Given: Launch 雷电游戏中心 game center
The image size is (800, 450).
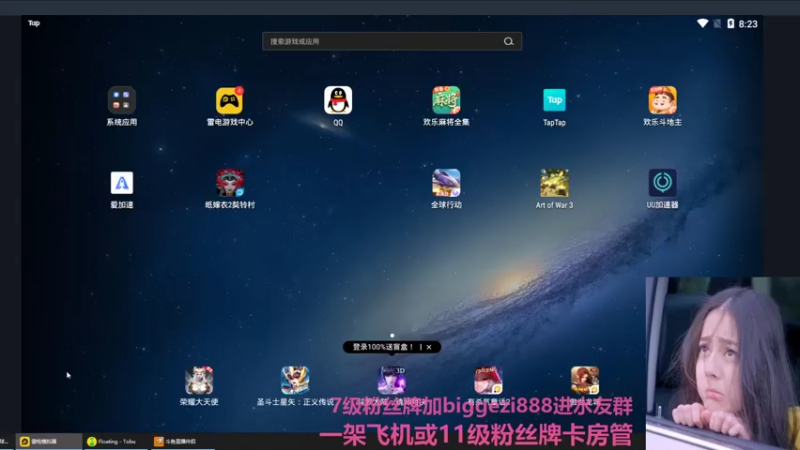Looking at the screenshot, I should pos(229,100).
